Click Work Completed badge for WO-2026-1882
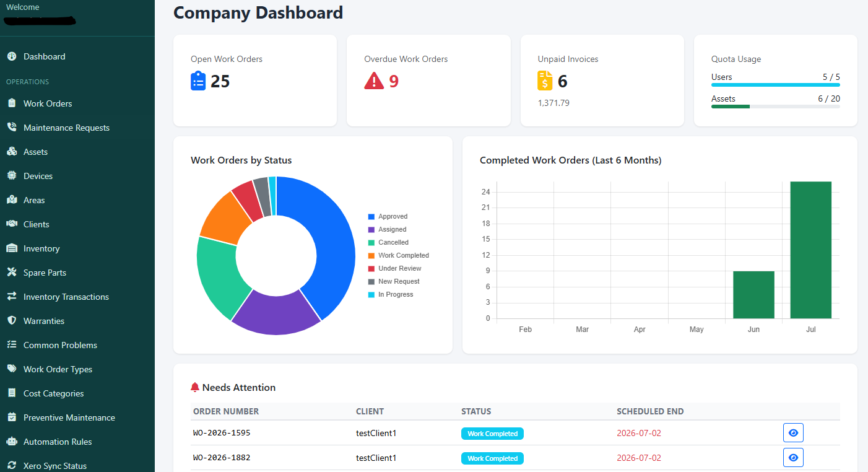This screenshot has width=868, height=472. [492, 458]
